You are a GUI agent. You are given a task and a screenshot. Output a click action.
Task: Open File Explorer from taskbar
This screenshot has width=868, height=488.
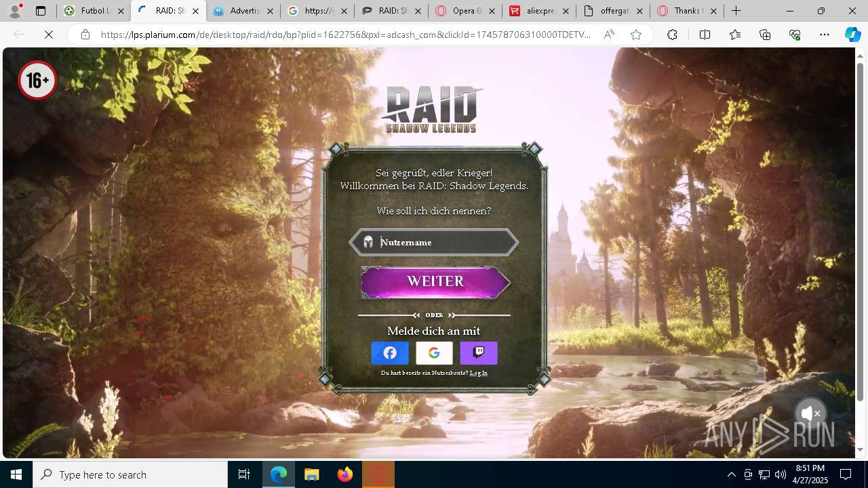[x=311, y=474]
